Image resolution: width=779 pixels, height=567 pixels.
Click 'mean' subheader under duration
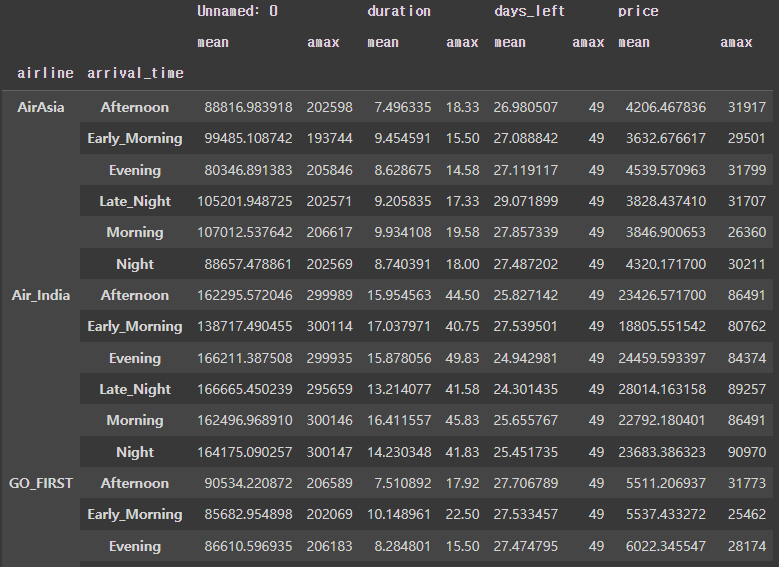coord(383,43)
